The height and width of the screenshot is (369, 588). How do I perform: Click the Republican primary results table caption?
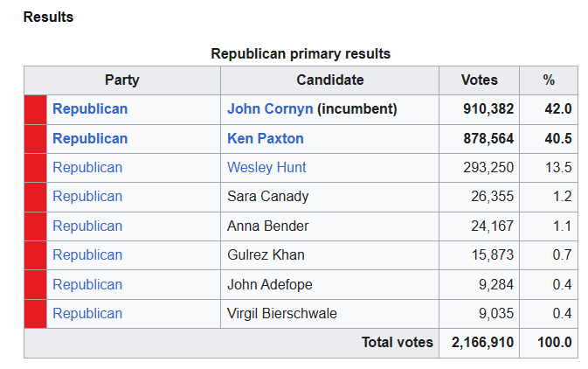pos(301,53)
